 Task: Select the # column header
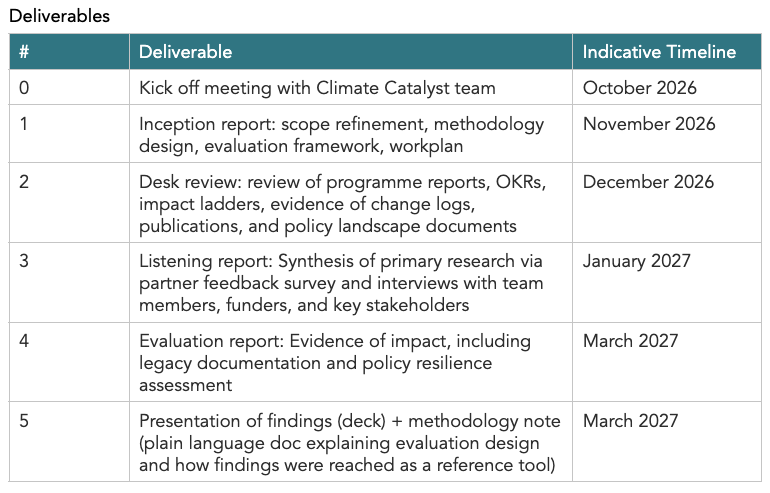[x=69, y=52]
